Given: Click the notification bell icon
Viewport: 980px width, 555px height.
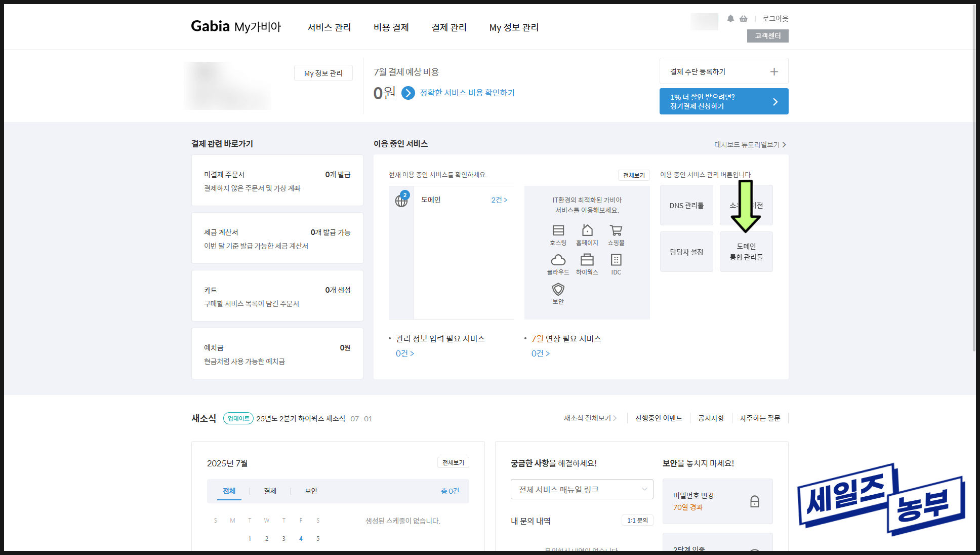Looking at the screenshot, I should point(730,19).
